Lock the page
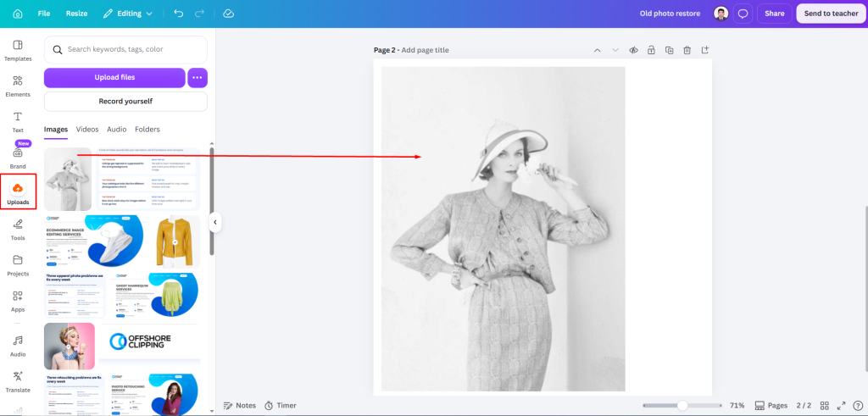The width and height of the screenshot is (868, 416). click(x=652, y=50)
